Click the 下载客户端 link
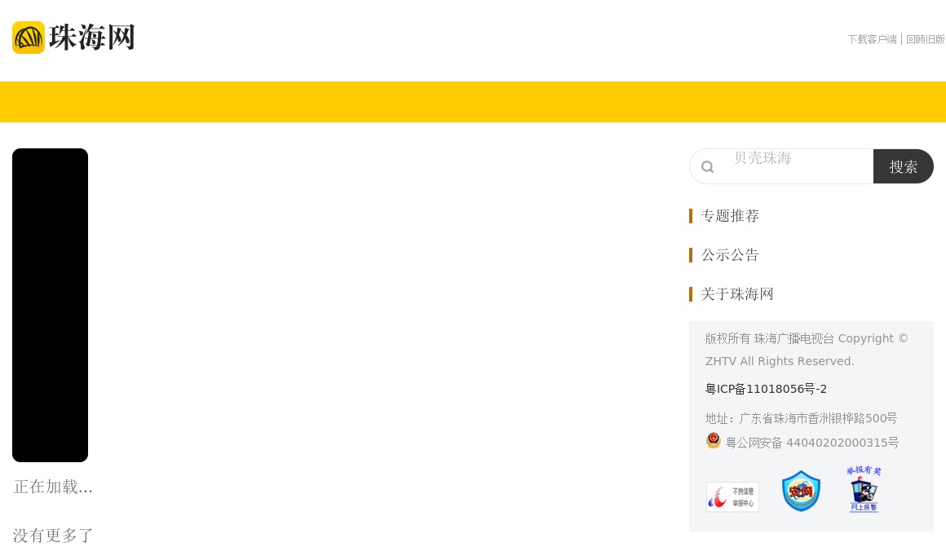 [872, 39]
